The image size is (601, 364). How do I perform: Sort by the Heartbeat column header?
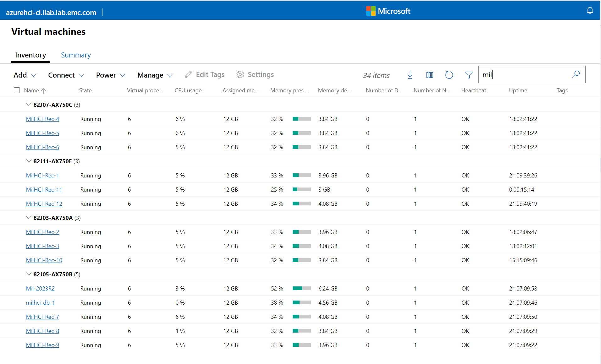pyautogui.click(x=474, y=90)
